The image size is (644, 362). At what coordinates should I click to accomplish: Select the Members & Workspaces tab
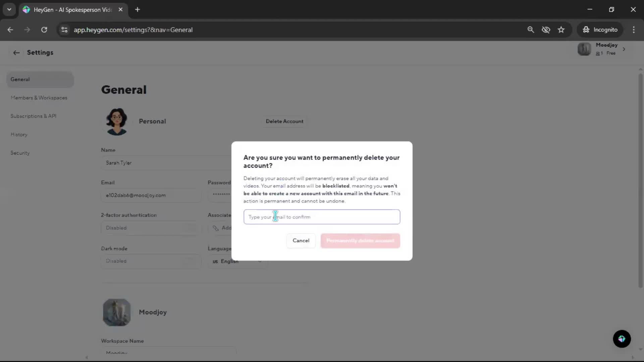click(x=39, y=98)
